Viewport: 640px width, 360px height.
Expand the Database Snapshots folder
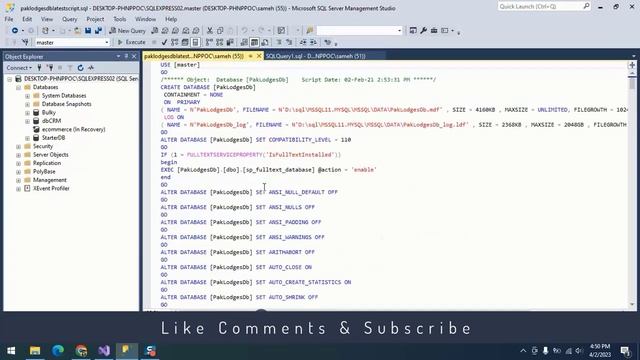(27, 104)
